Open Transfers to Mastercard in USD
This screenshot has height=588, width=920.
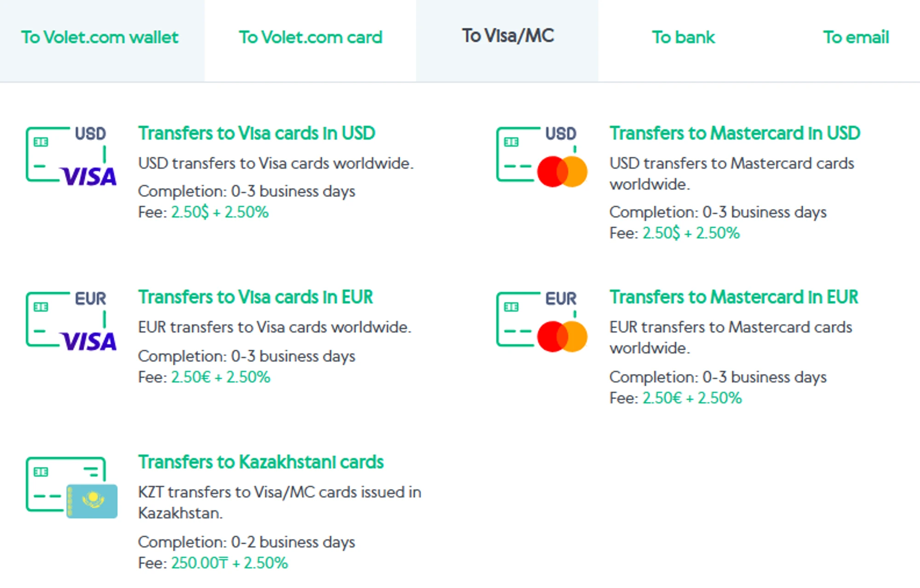(x=735, y=133)
